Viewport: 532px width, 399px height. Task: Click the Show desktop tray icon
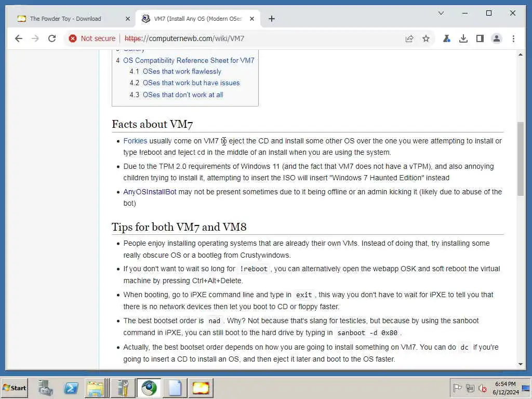click(x=526, y=388)
